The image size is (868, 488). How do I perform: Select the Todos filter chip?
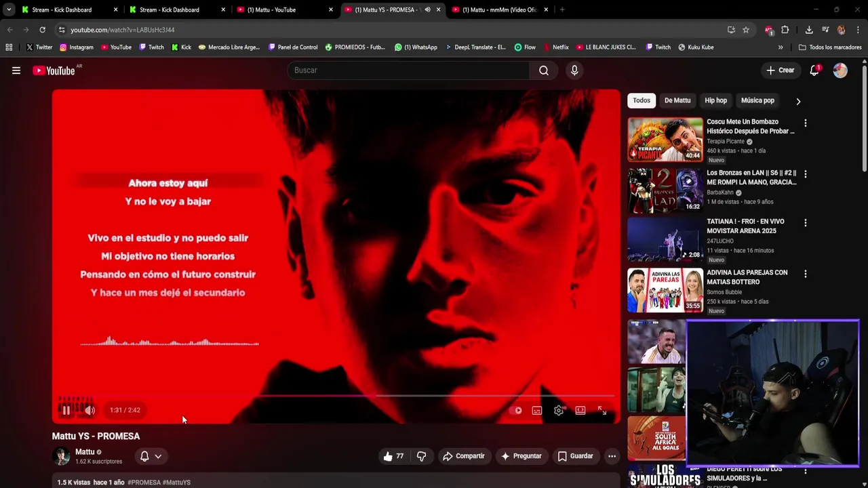point(642,100)
